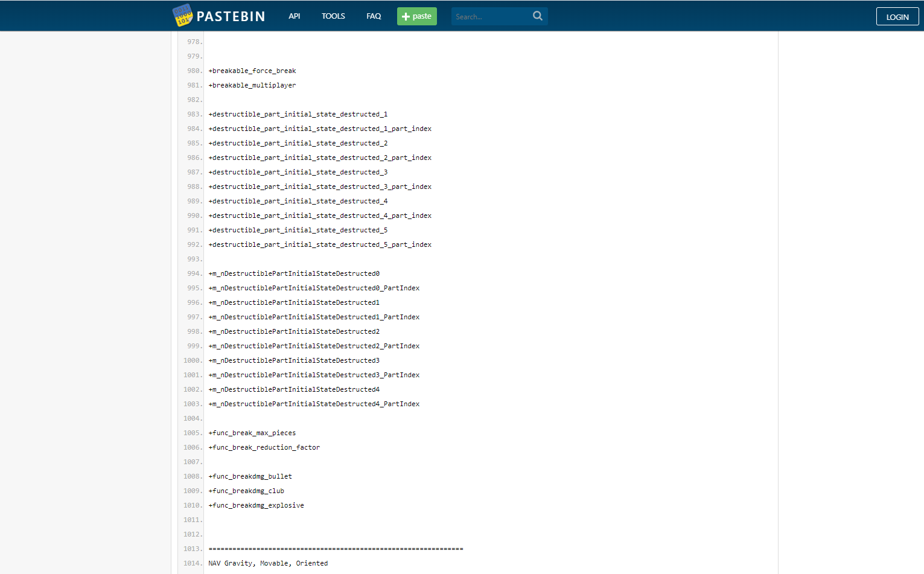Click the destructible_part_initial_state_destructed_1_part_index line

pyautogui.click(x=320, y=129)
